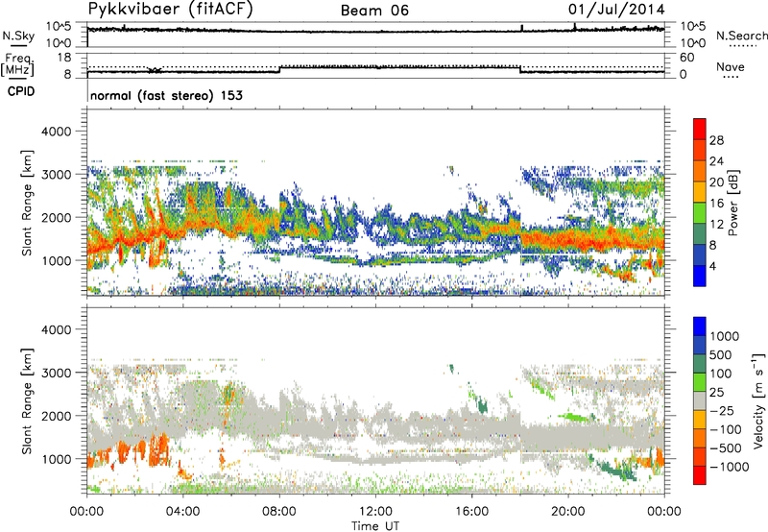Click 'normal (fast stereo) 153' text
Image resolution: width=768 pixels, height=532 pixels.
pos(166,95)
